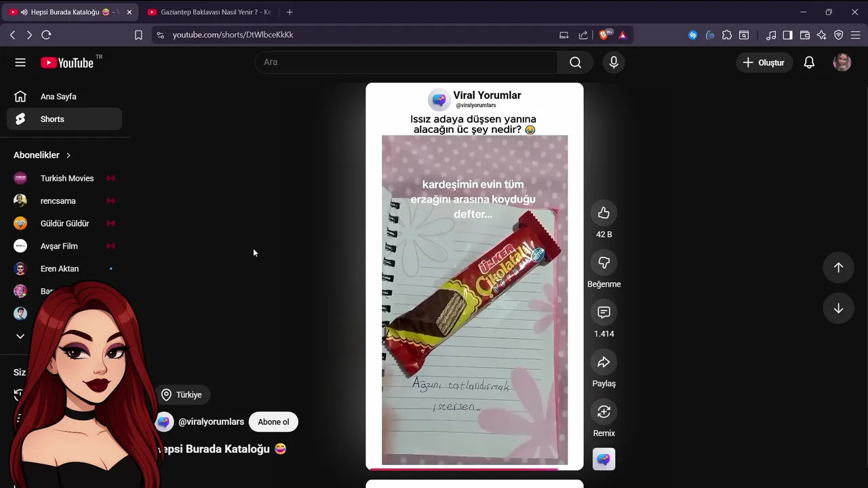868x488 pixels.
Task: Open the Brave Shields lion icon
Action: [605, 35]
